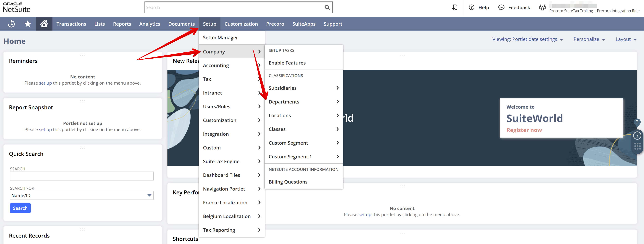This screenshot has width=644, height=244.
Task: Open the Documents menu
Action: pyautogui.click(x=181, y=24)
